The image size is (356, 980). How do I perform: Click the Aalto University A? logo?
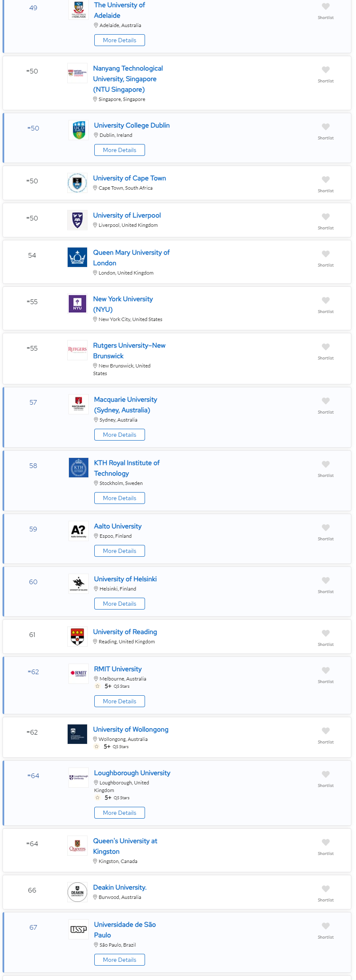pyautogui.click(x=79, y=531)
